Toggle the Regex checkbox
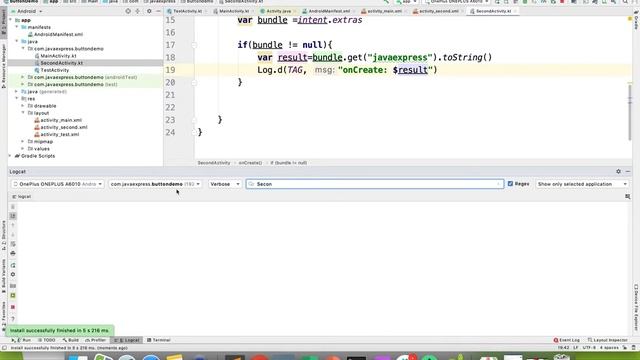Screen dimensions: 640x360 click(x=510, y=184)
